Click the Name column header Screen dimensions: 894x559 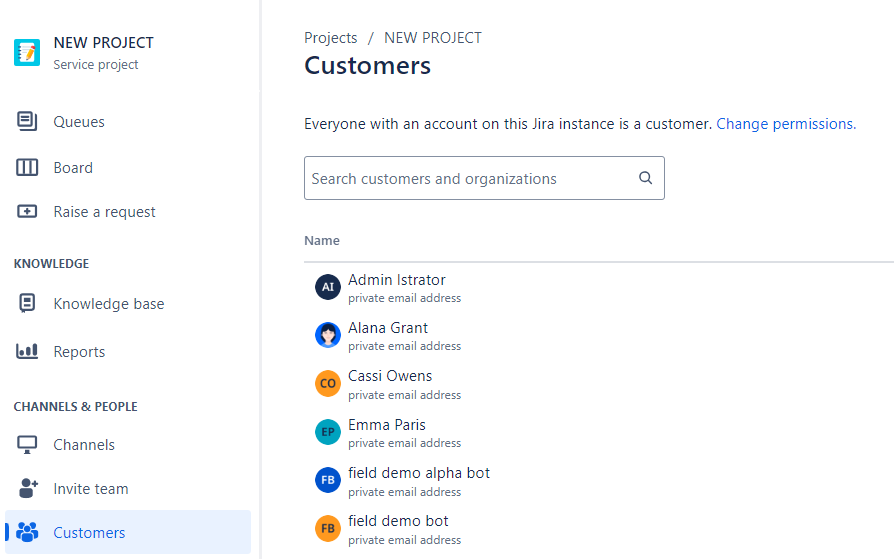tap(322, 241)
